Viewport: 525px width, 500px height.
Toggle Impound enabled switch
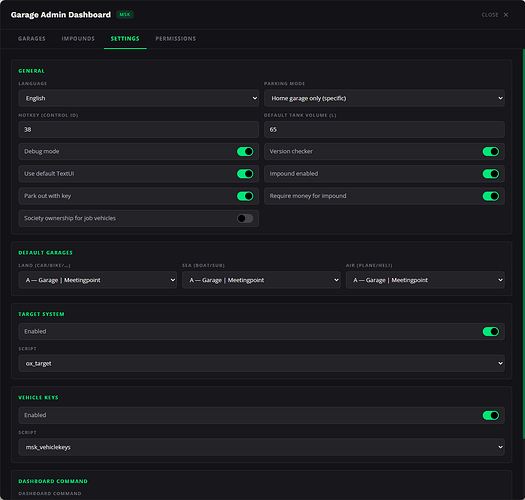click(491, 173)
